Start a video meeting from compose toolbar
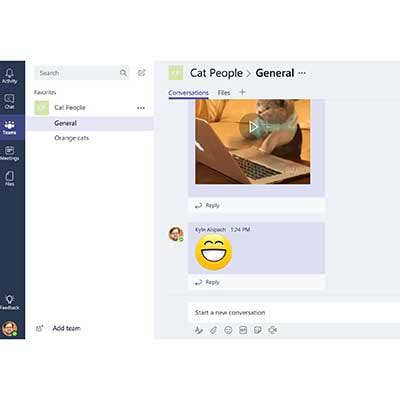Image resolution: width=400 pixels, height=400 pixels. pyautogui.click(x=273, y=330)
